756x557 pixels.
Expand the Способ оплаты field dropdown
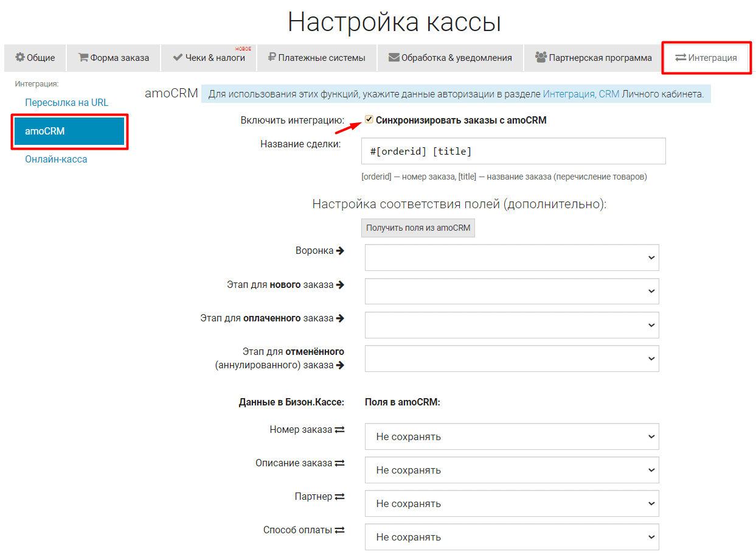point(512,537)
